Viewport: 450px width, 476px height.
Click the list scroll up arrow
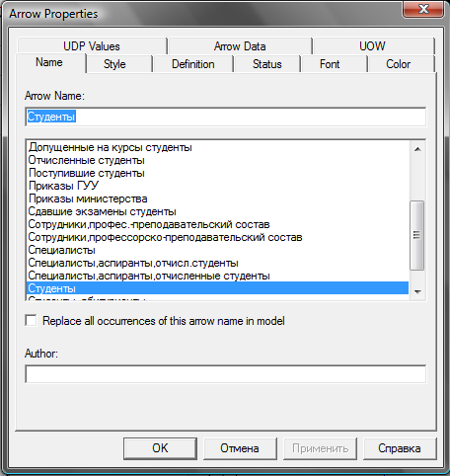point(417,149)
